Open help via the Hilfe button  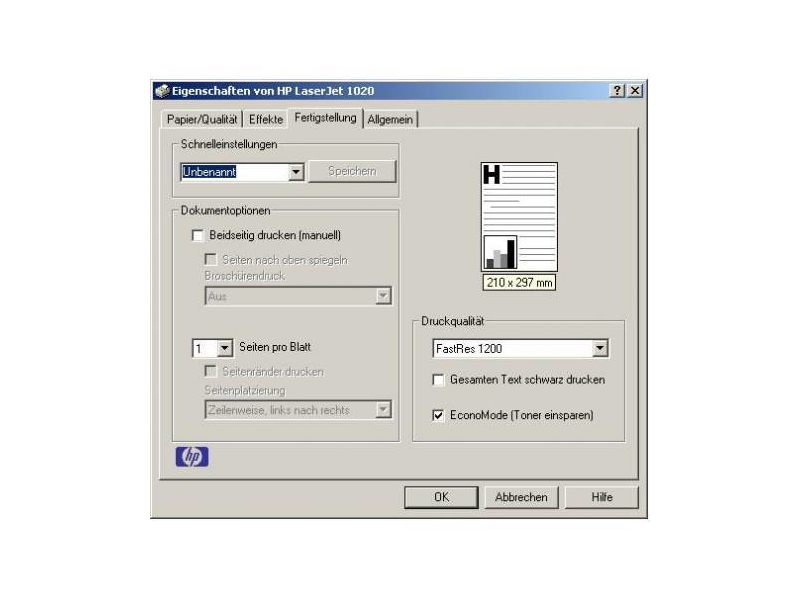pos(602,497)
